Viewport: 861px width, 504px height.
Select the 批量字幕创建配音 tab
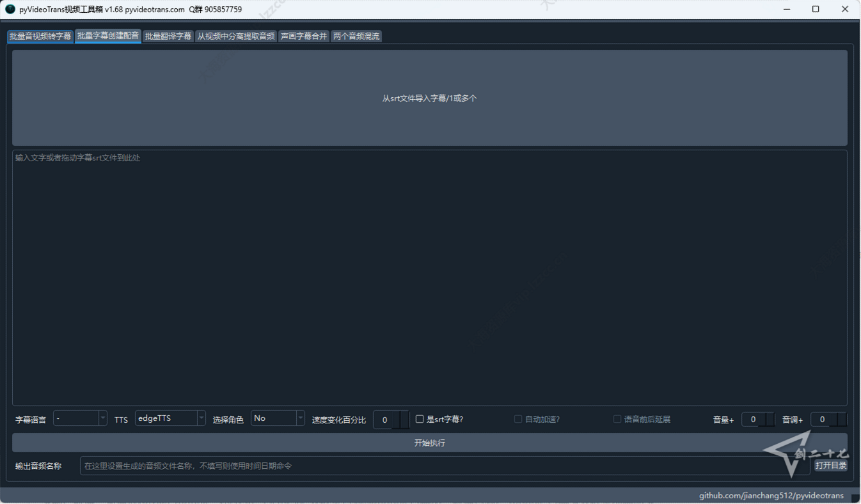tap(107, 36)
